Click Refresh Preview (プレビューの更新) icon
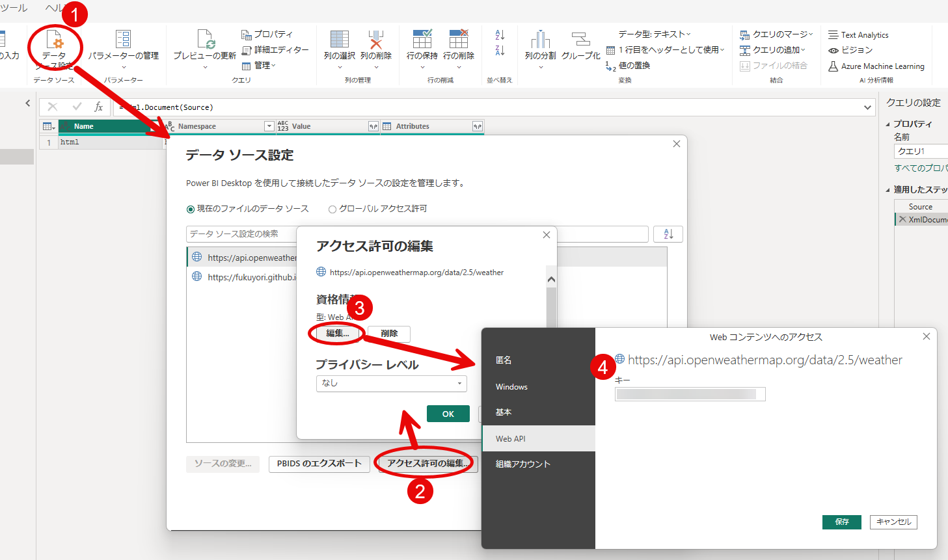Screen dimensions: 948x560 click(205, 40)
